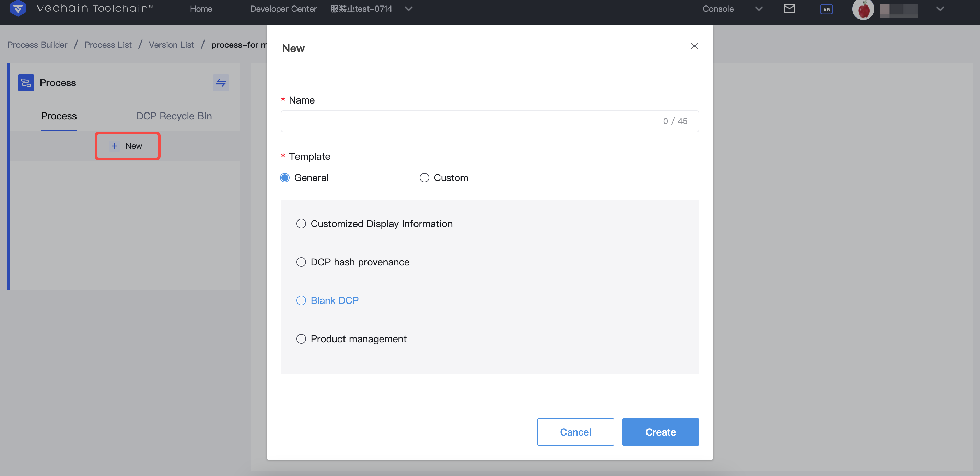Screen dimensions: 980x476
Task: Click the Create button
Action: click(x=661, y=432)
